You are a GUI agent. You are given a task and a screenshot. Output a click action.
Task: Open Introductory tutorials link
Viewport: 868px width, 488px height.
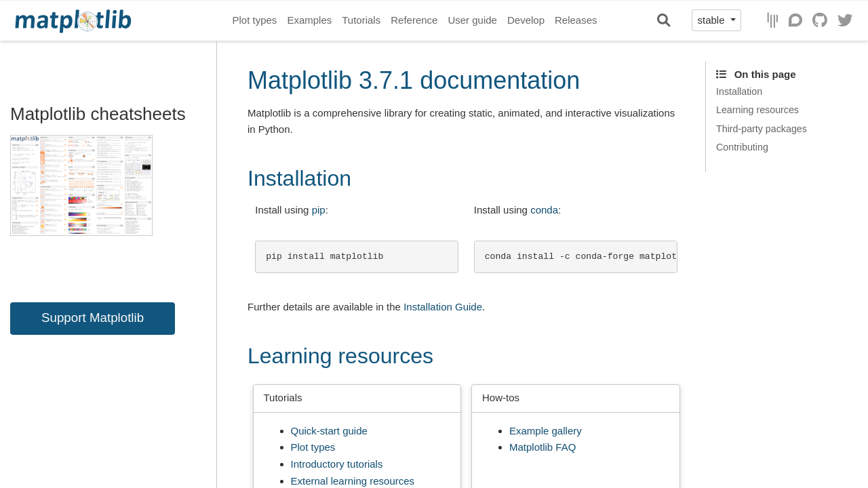tap(336, 464)
